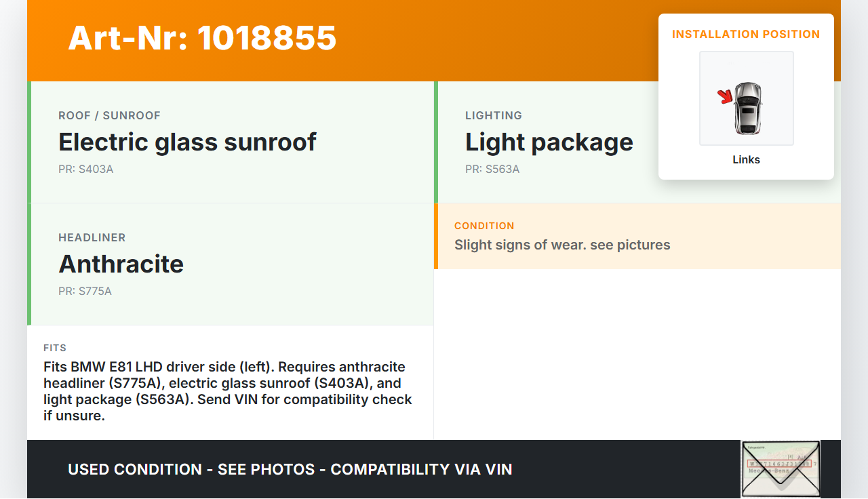This screenshot has height=499, width=868.
Task: Click the Anthracite headliner title
Action: pyautogui.click(x=121, y=264)
